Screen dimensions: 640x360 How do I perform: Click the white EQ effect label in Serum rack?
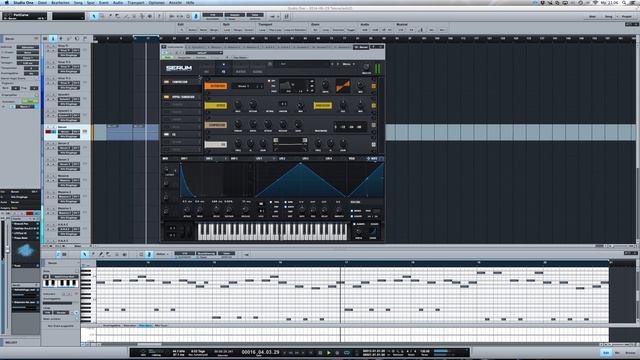pyautogui.click(x=216, y=144)
